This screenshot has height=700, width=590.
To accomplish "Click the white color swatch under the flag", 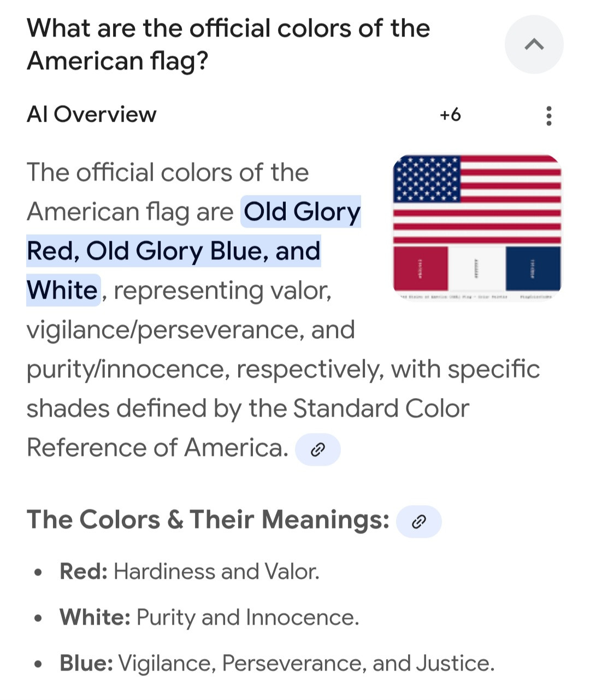I will coord(476,269).
